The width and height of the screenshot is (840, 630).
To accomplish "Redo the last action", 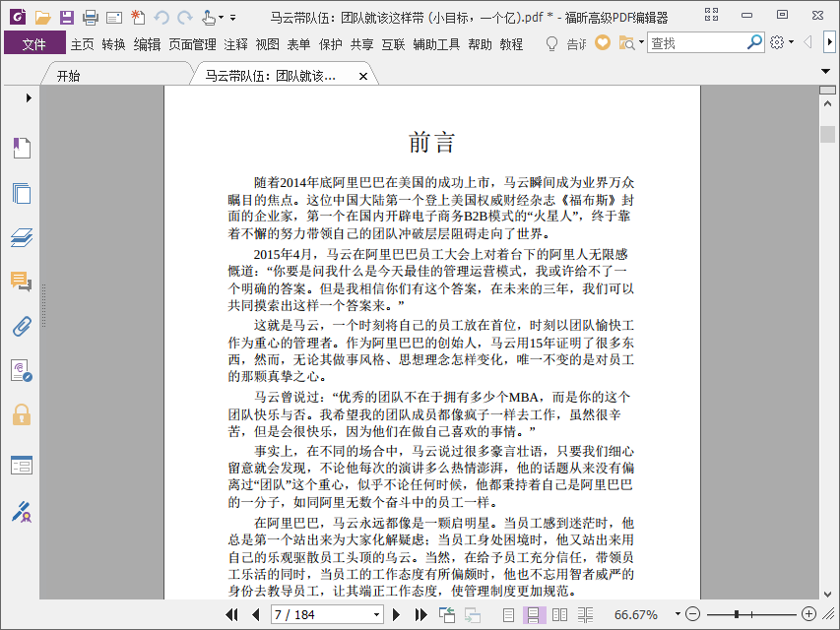I will pyautogui.click(x=185, y=18).
